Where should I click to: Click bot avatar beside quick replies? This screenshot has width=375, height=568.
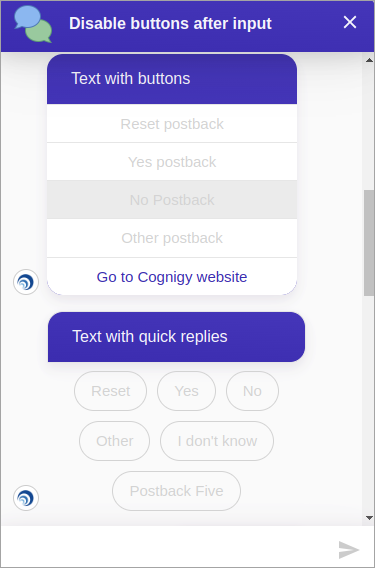(x=26, y=498)
